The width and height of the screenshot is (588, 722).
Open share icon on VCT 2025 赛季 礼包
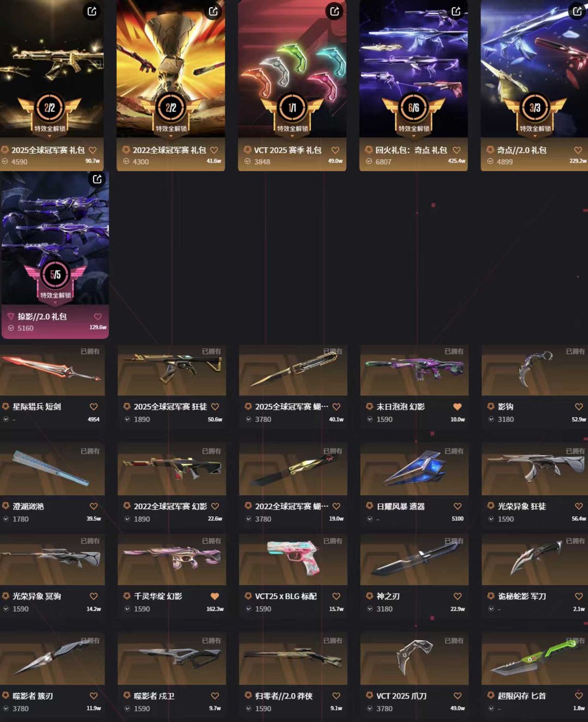tap(334, 11)
